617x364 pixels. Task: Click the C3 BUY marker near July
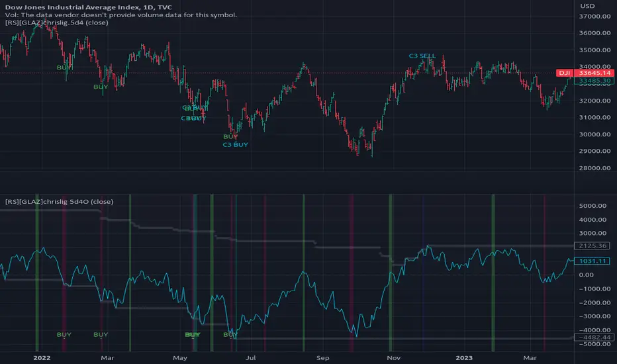tap(235, 144)
